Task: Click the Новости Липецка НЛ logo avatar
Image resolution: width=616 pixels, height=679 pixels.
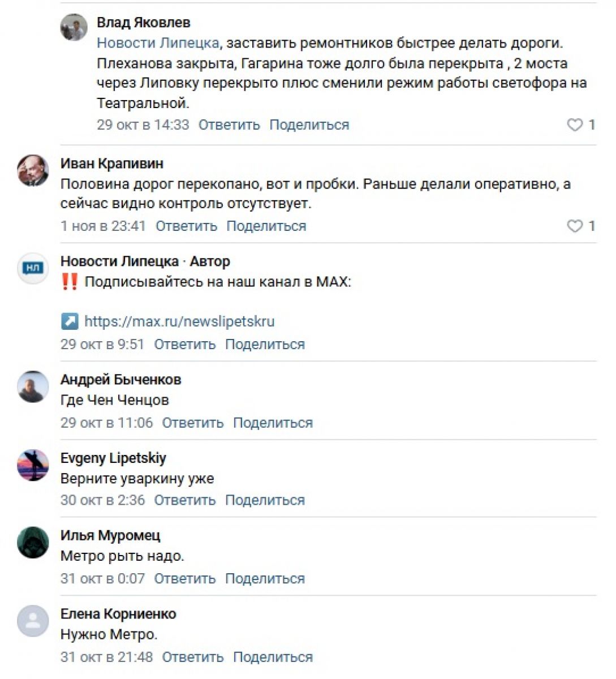Action: coord(33,268)
